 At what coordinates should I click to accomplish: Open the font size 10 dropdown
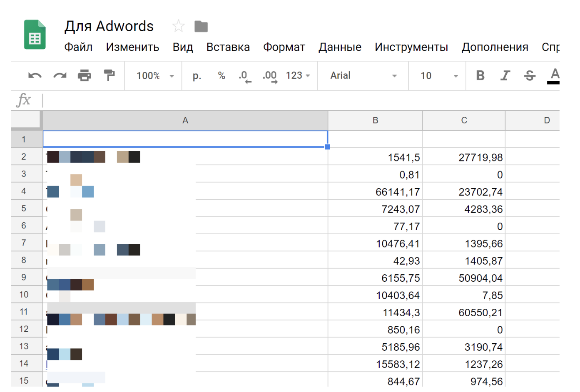tap(439, 76)
